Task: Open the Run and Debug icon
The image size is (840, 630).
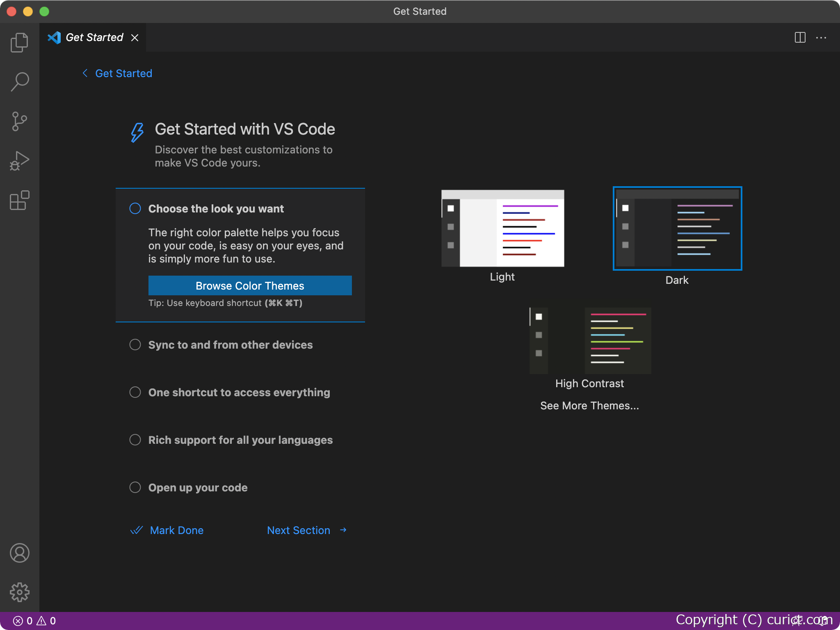Action: [x=19, y=160]
